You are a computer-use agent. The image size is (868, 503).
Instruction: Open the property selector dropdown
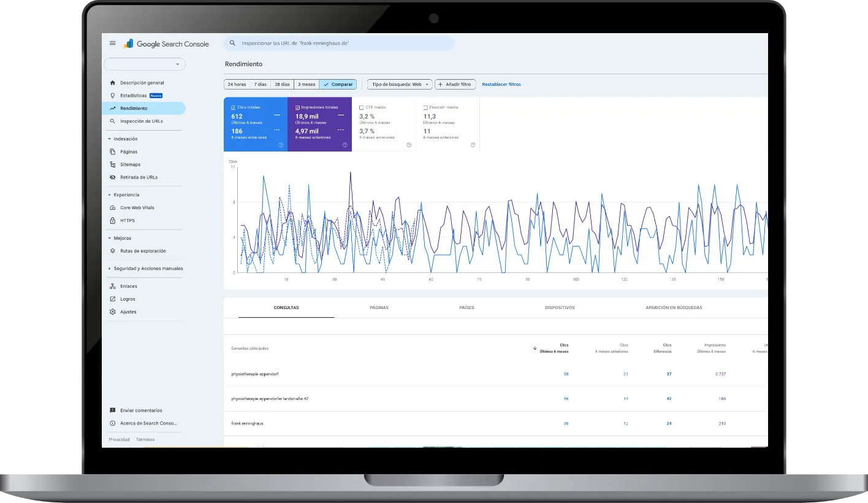point(145,64)
